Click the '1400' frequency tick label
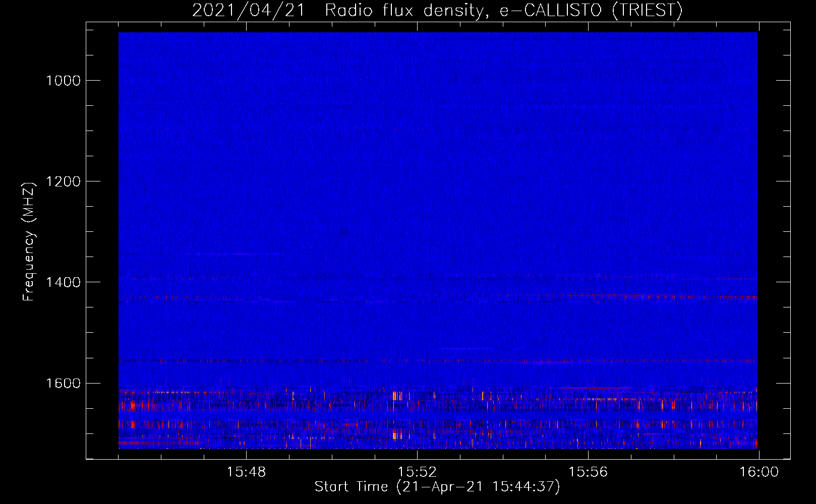 pos(63,282)
